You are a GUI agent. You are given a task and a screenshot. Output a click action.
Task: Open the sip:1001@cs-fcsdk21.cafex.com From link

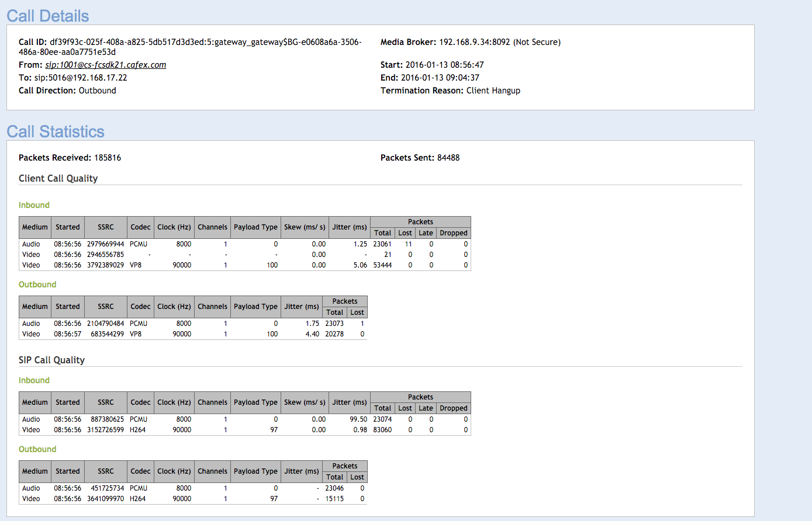(106, 65)
